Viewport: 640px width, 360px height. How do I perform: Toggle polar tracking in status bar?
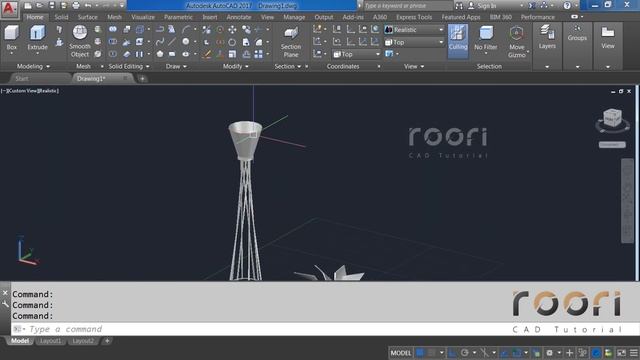click(x=464, y=353)
